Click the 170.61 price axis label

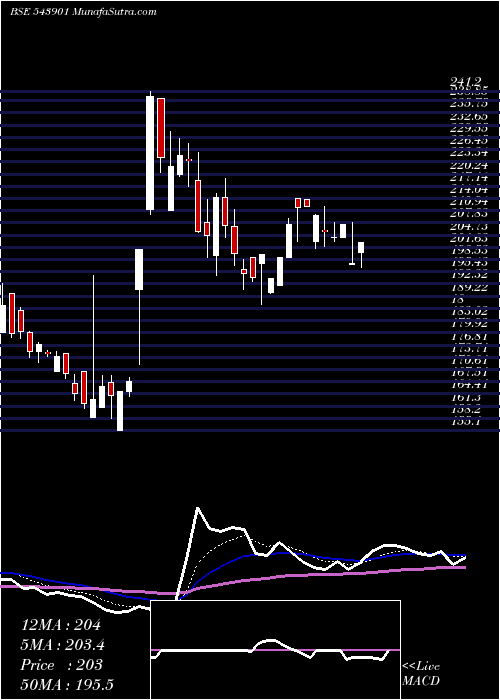pos(468,361)
